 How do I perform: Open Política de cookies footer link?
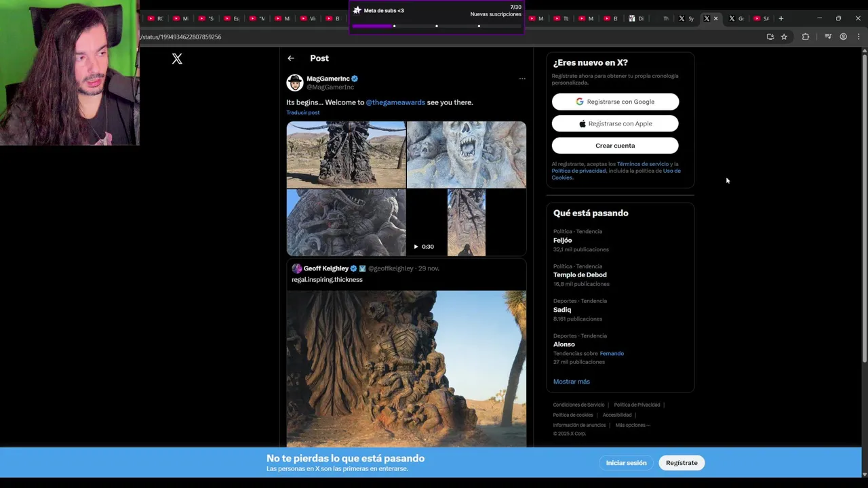pos(573,415)
